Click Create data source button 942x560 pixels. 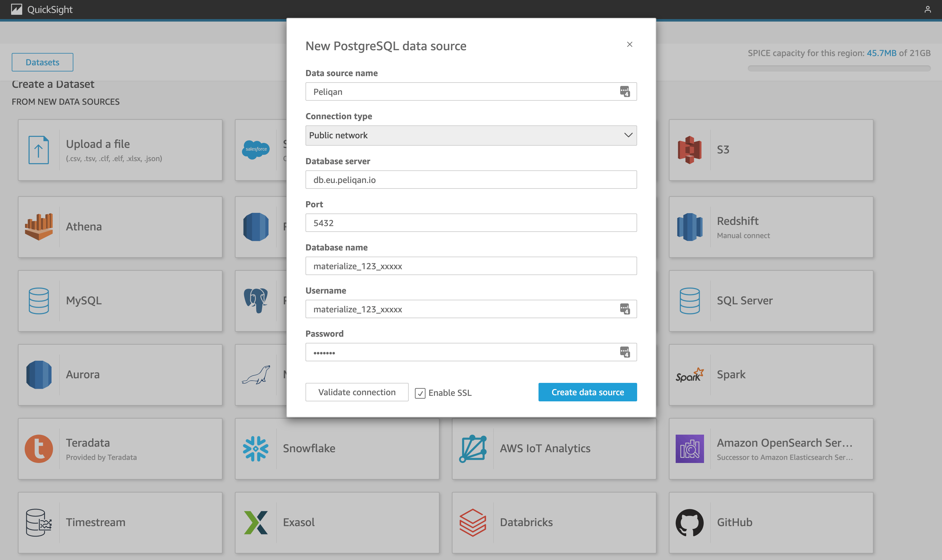click(588, 392)
